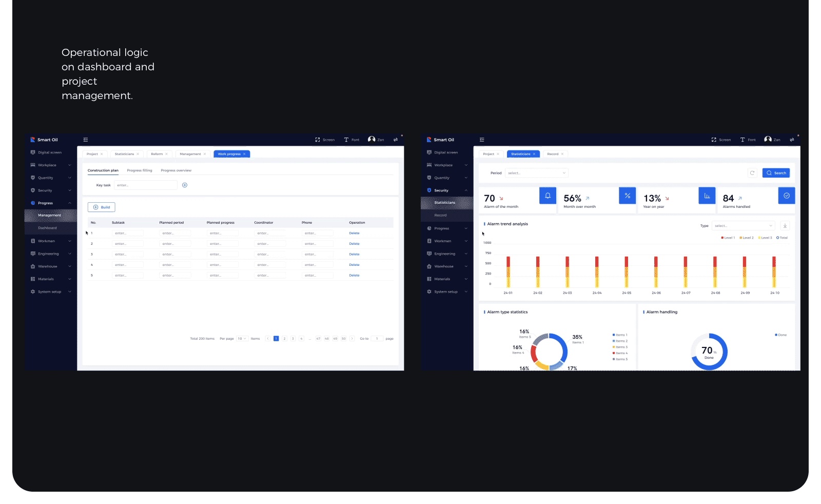Click checkmark icon on Alarms handled card
This screenshot has width=821, height=504.
tap(787, 196)
